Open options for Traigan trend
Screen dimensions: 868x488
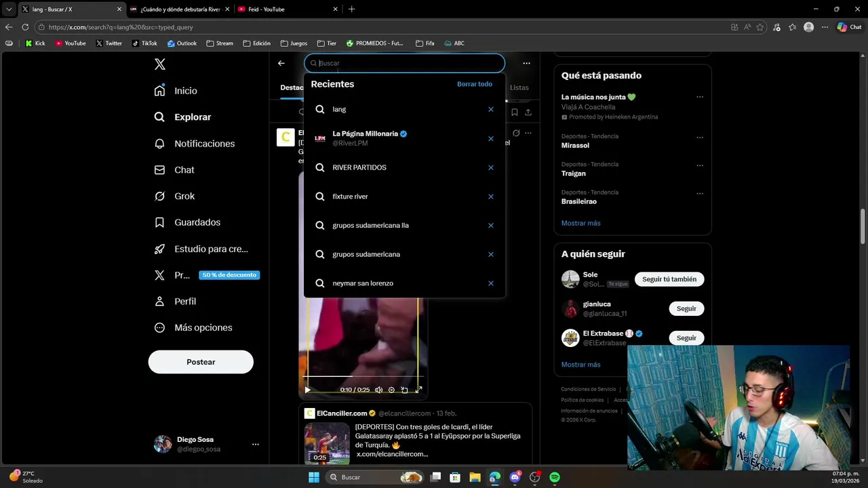pyautogui.click(x=699, y=165)
